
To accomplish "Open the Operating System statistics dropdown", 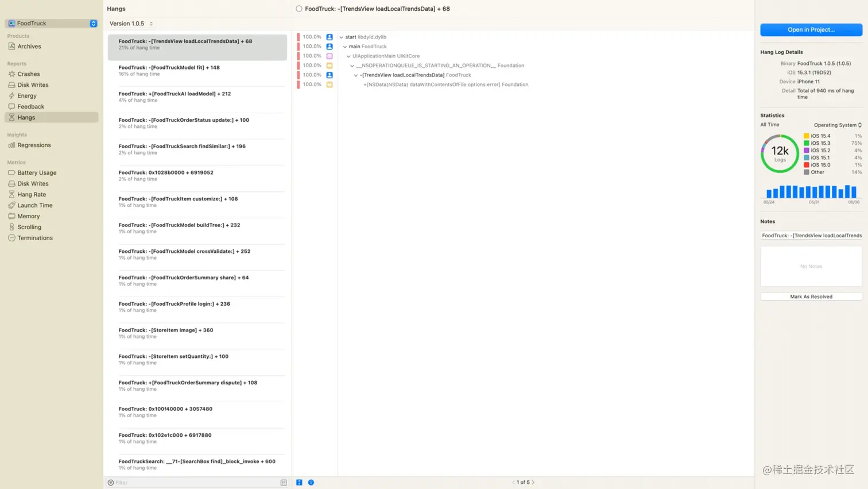I will tap(838, 125).
